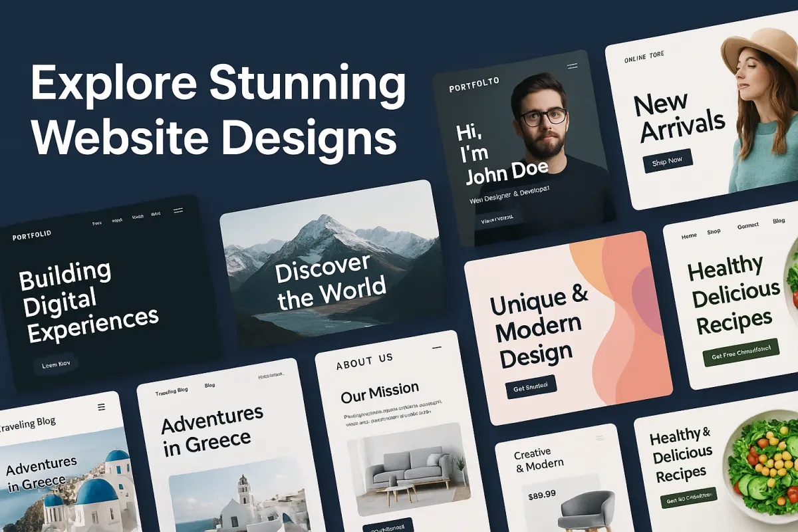Click the Blog nav link on Adventures in Greece card
This screenshot has height=532, width=798.
tap(209, 386)
